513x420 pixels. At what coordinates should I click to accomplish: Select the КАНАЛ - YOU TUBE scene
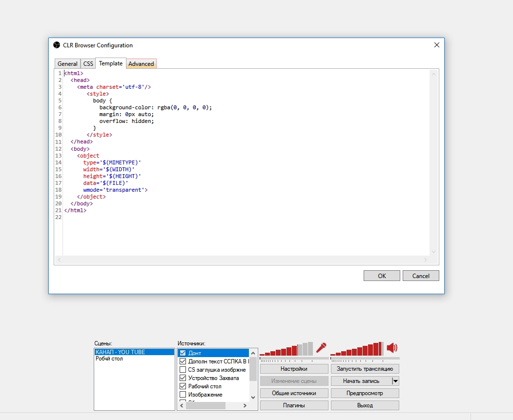point(134,352)
